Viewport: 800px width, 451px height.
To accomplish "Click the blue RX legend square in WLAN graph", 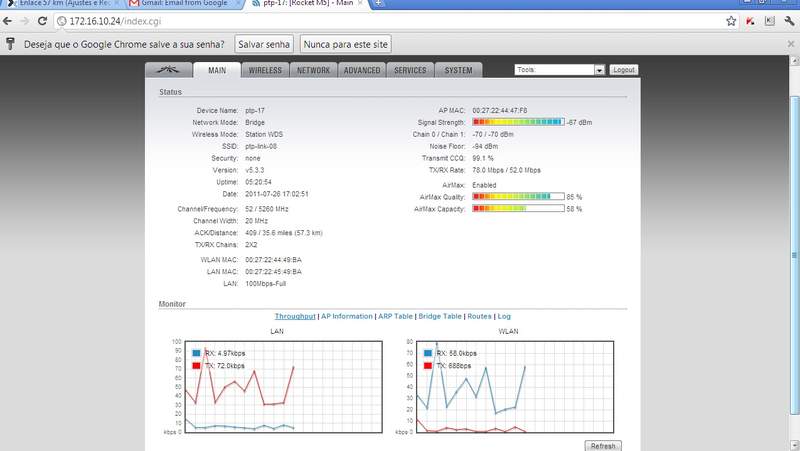I will 428,353.
